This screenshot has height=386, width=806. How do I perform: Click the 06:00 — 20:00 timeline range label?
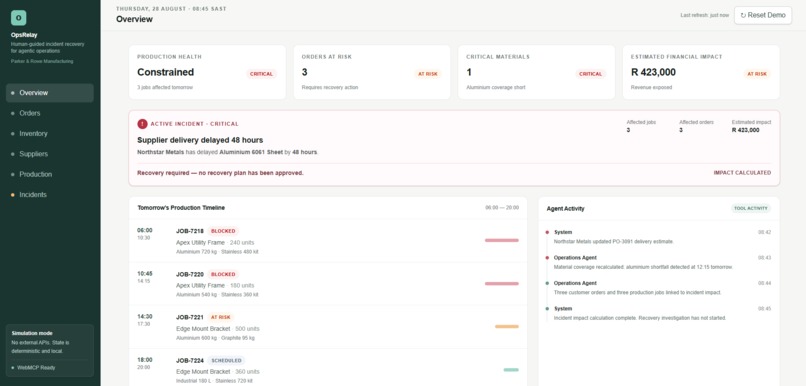(502, 208)
